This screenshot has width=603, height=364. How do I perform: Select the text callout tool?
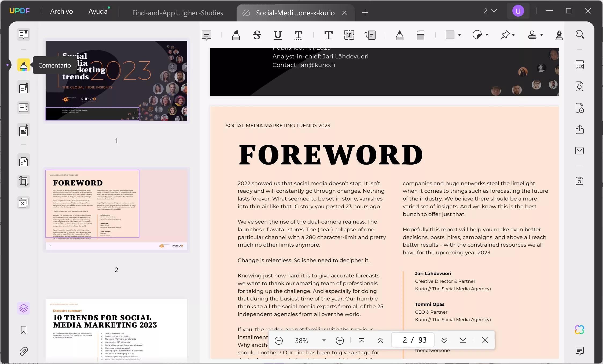(370, 35)
